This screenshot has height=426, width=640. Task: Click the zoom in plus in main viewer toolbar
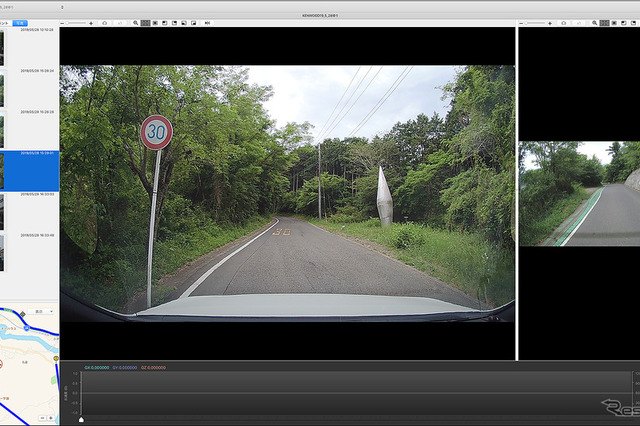click(91, 23)
